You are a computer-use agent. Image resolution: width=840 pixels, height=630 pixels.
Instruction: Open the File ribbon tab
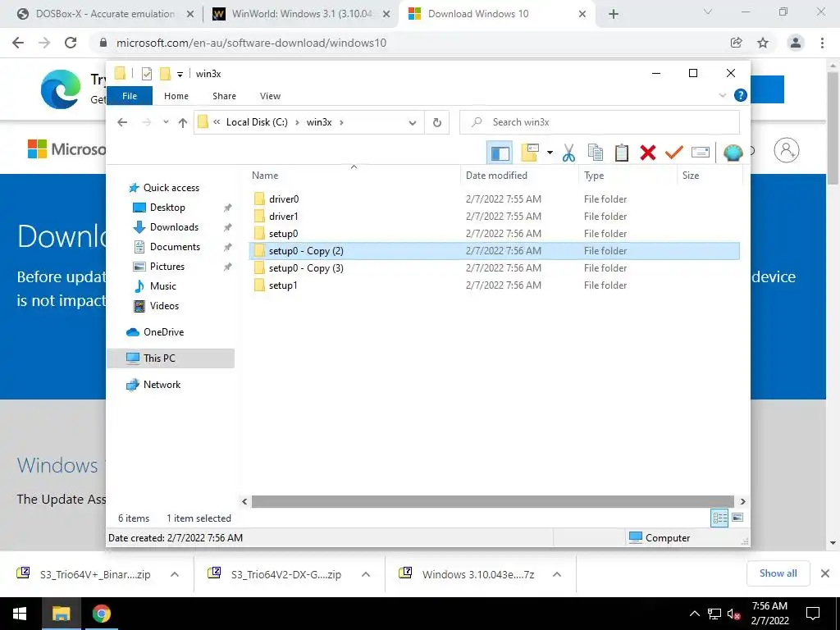pos(130,96)
